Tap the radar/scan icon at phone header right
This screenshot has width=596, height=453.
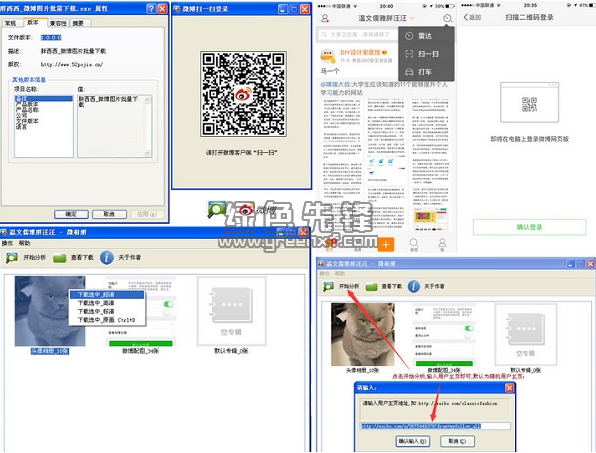447,18
